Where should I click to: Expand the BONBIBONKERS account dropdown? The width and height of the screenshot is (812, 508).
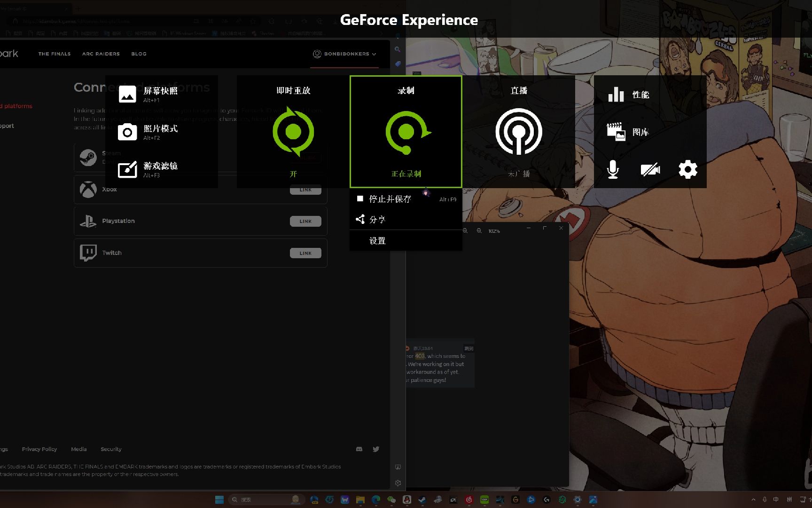point(345,54)
